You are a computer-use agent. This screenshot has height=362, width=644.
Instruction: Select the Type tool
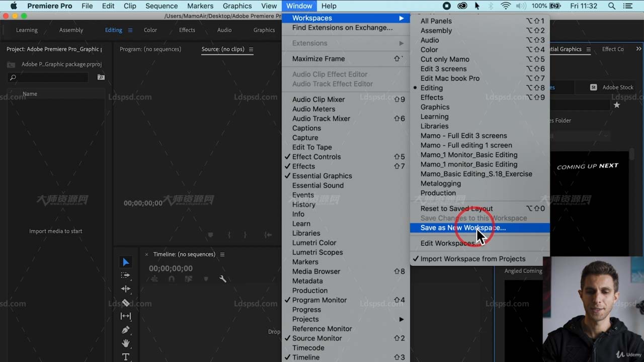click(126, 357)
